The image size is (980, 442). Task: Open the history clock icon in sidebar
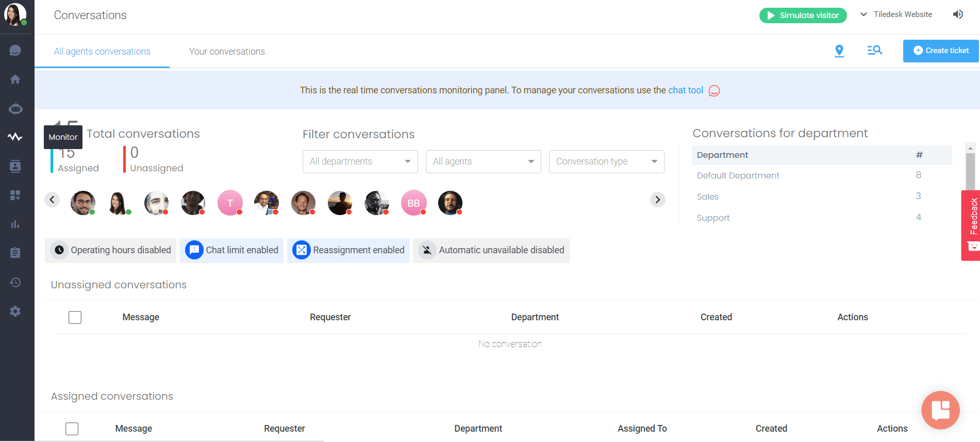(x=15, y=282)
